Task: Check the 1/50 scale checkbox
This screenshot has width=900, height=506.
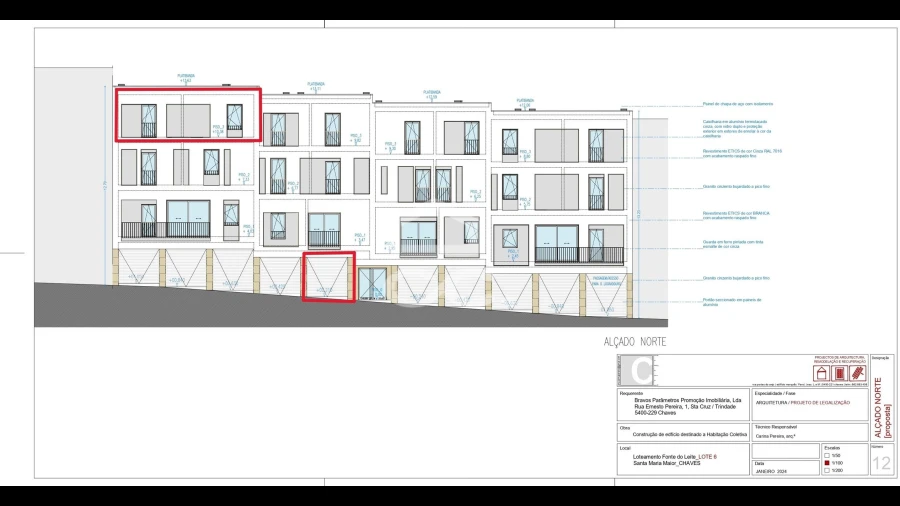Action: click(x=825, y=455)
